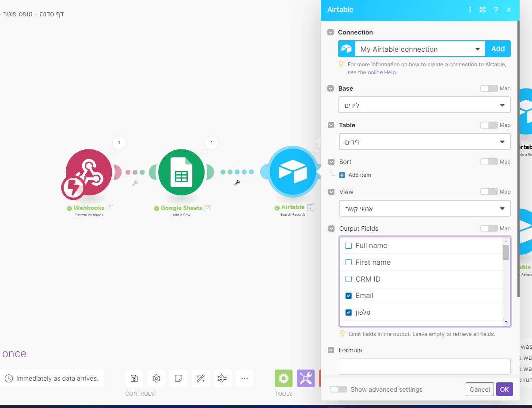Open the Airtable panel kebab menu
The image size is (532, 408).
point(470,10)
